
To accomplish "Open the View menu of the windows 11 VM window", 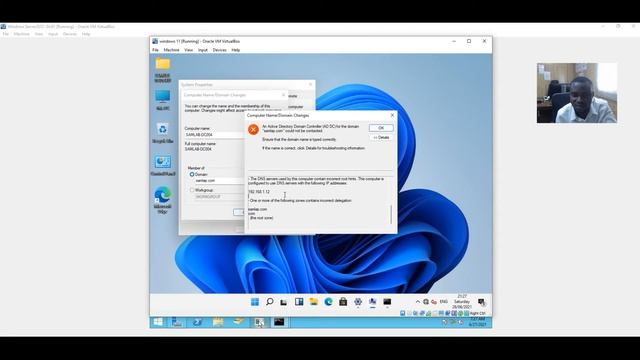I will (188, 50).
